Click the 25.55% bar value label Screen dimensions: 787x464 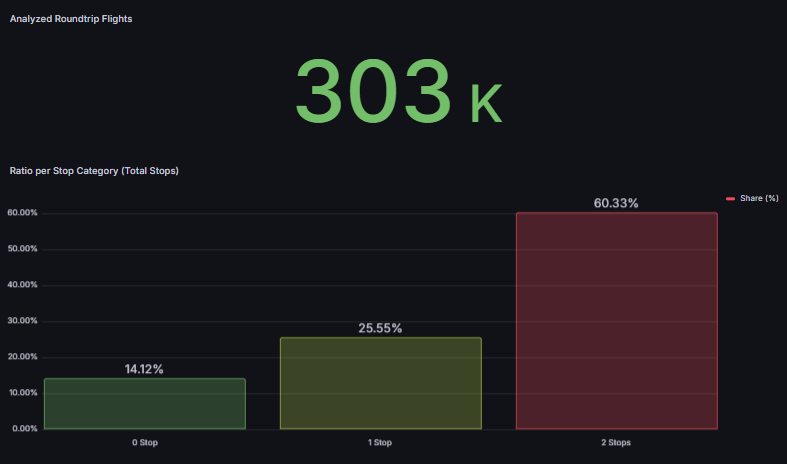[380, 328]
